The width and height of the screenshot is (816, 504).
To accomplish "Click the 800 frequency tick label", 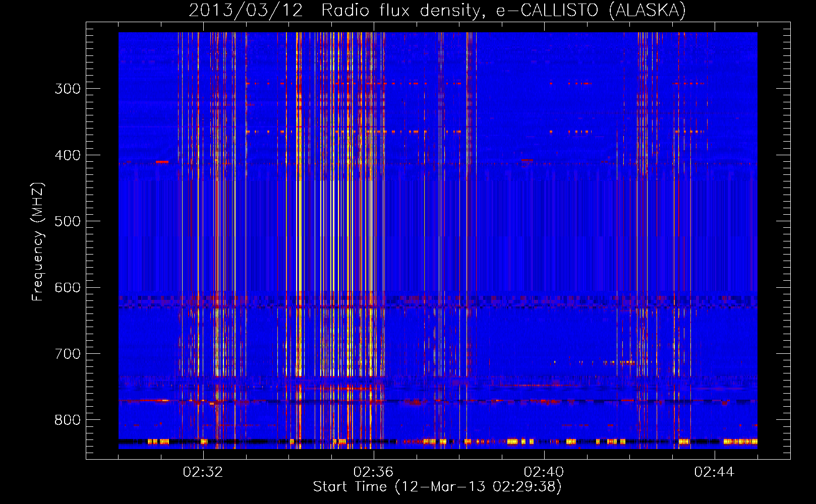I will tap(68, 420).
